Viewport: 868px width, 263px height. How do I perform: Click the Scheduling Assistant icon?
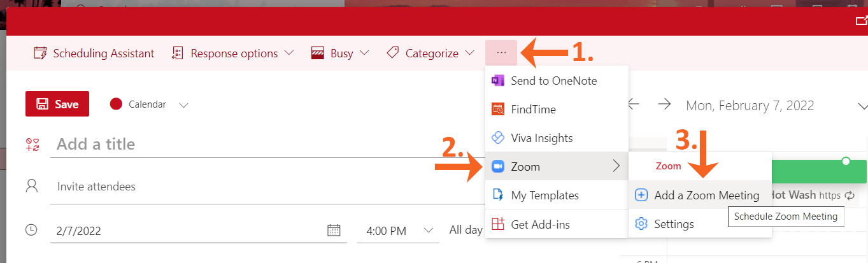40,53
